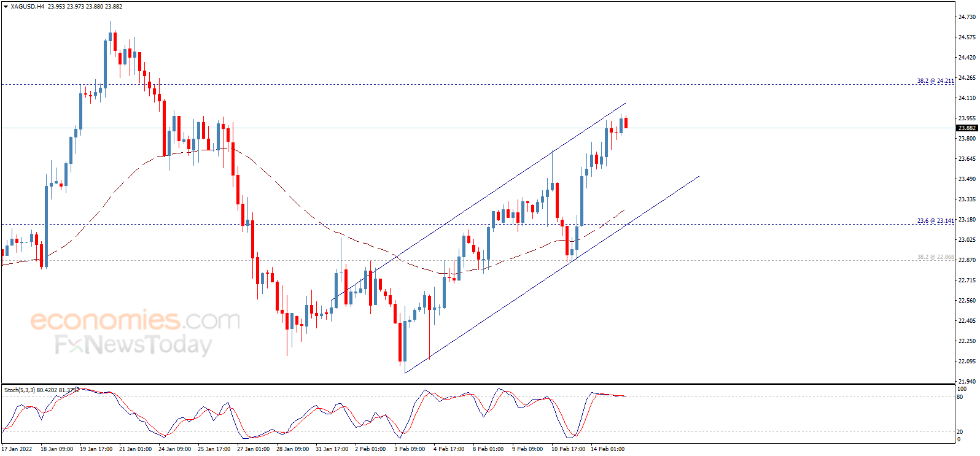Click the 20 level on stochastic scale
The width and height of the screenshot is (980, 456).
point(960,432)
